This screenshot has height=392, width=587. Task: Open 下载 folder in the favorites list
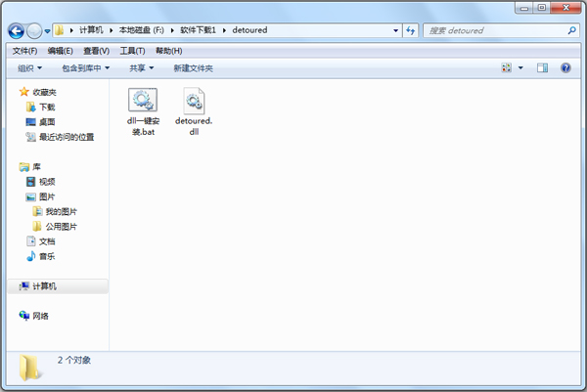click(x=47, y=107)
